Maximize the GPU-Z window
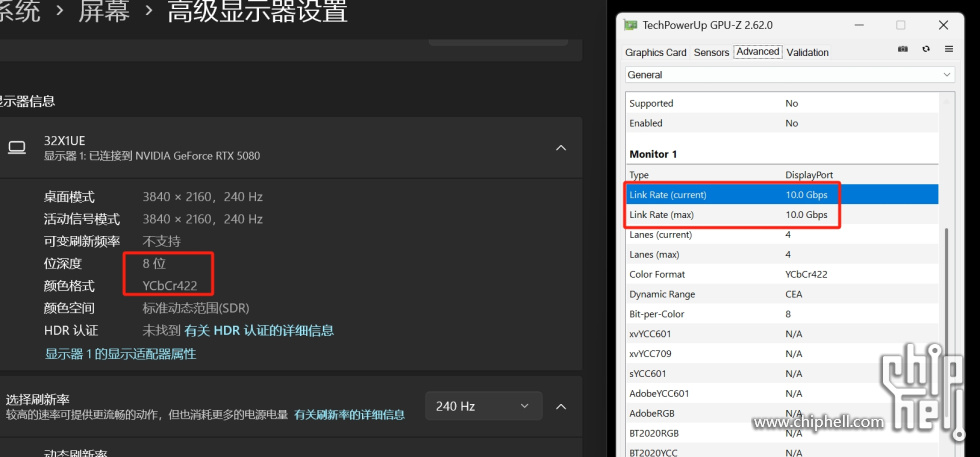This screenshot has height=457, width=980. tap(901, 26)
